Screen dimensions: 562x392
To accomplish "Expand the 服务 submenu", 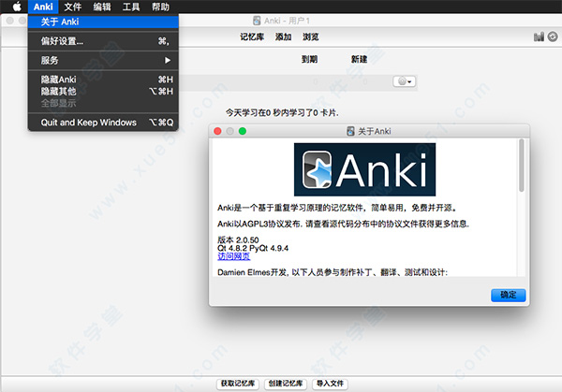I will click(x=103, y=60).
